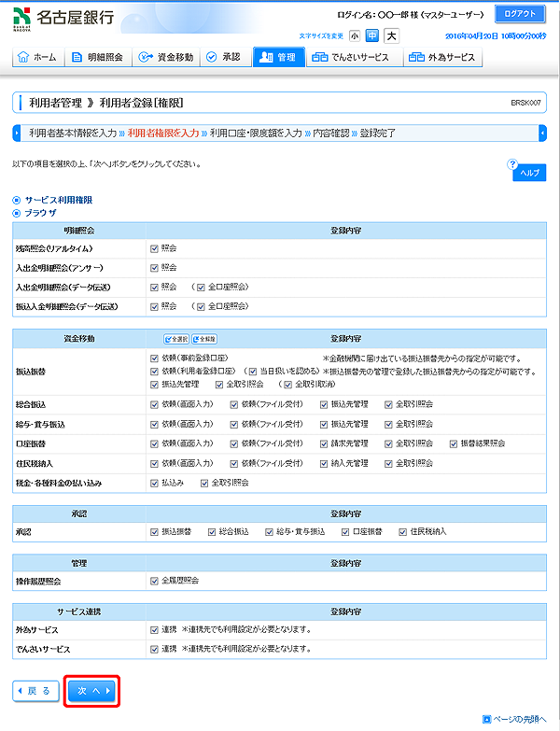This screenshot has width=560, height=731.
Task: Toggle 請求先管理 for 口座振替
Action: [x=324, y=443]
